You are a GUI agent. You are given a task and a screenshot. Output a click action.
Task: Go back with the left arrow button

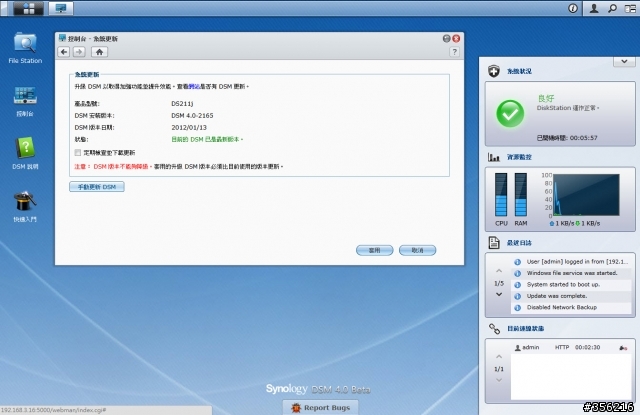64,52
